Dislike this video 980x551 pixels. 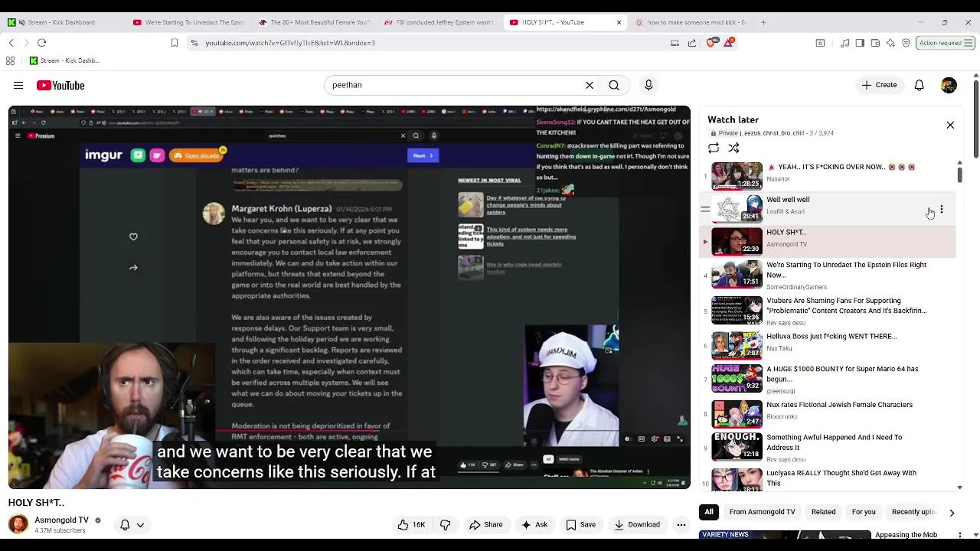click(445, 525)
